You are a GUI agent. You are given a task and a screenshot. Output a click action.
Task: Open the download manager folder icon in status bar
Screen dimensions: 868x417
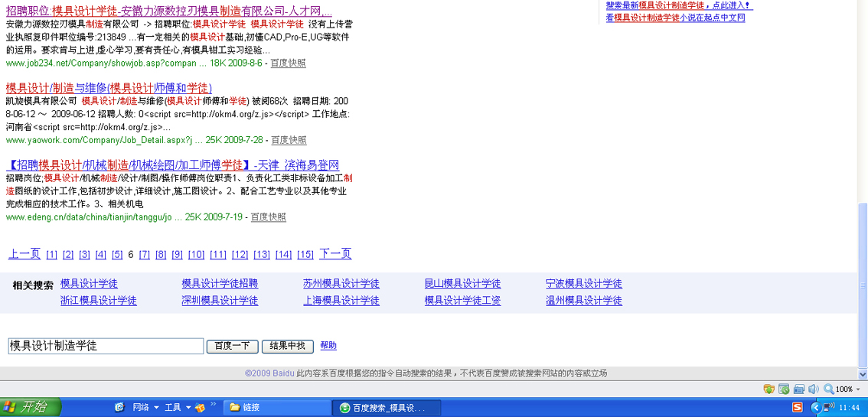pos(769,389)
